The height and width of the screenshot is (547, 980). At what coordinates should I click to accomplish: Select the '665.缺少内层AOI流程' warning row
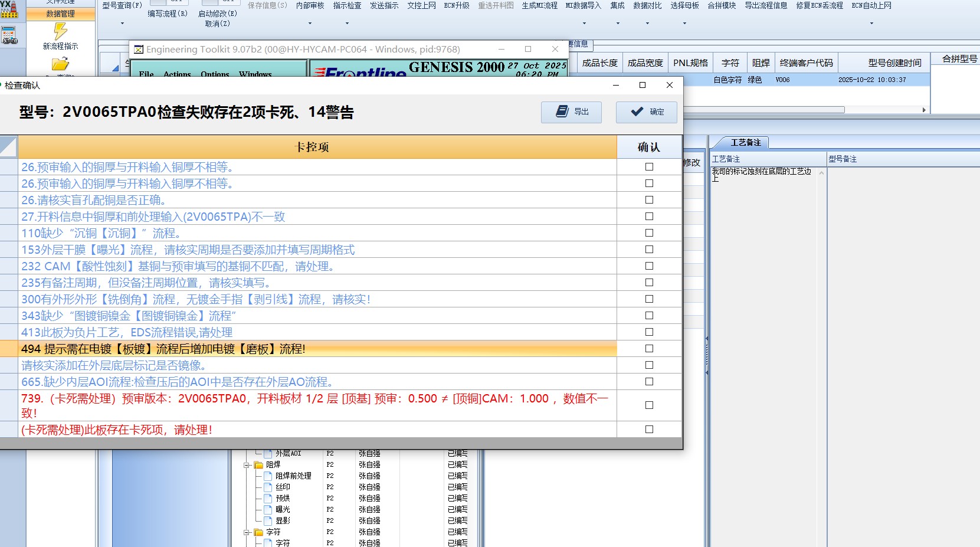(x=317, y=382)
